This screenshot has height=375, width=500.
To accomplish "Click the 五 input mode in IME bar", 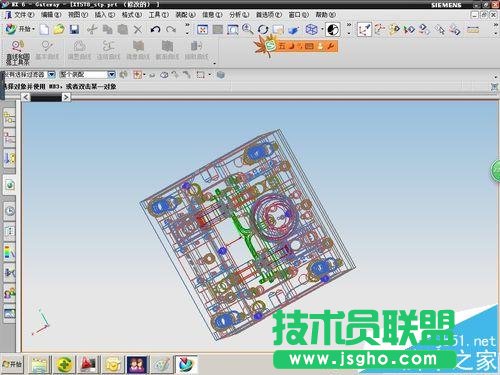I will [282, 46].
